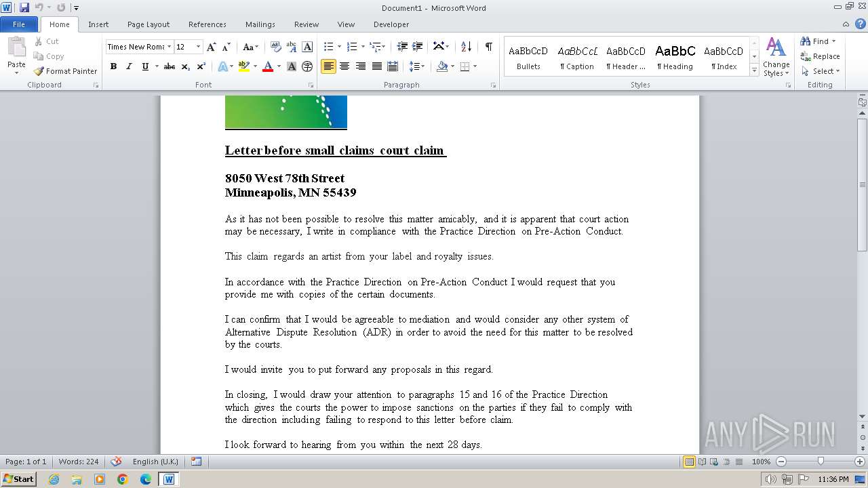Viewport: 868px width, 488px height.
Task: Apply the Index style
Action: tap(724, 57)
